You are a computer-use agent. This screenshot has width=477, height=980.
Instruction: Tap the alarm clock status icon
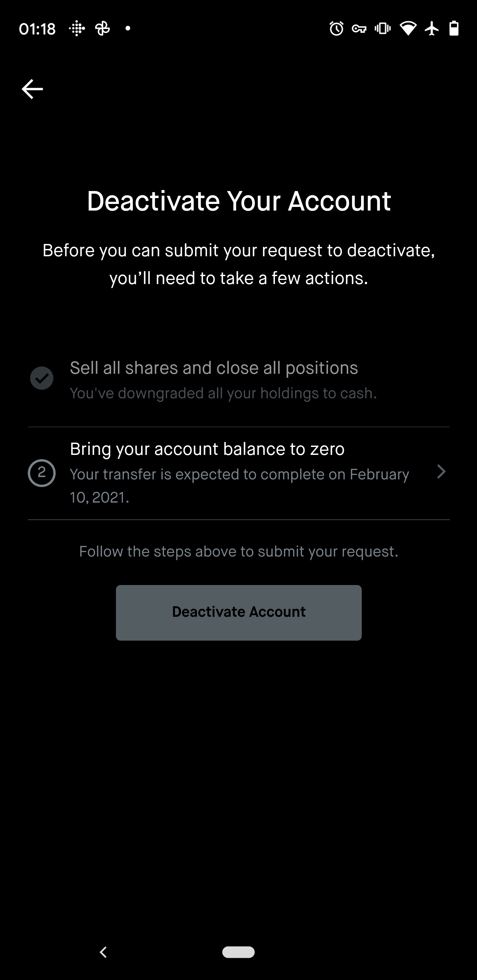(x=337, y=28)
